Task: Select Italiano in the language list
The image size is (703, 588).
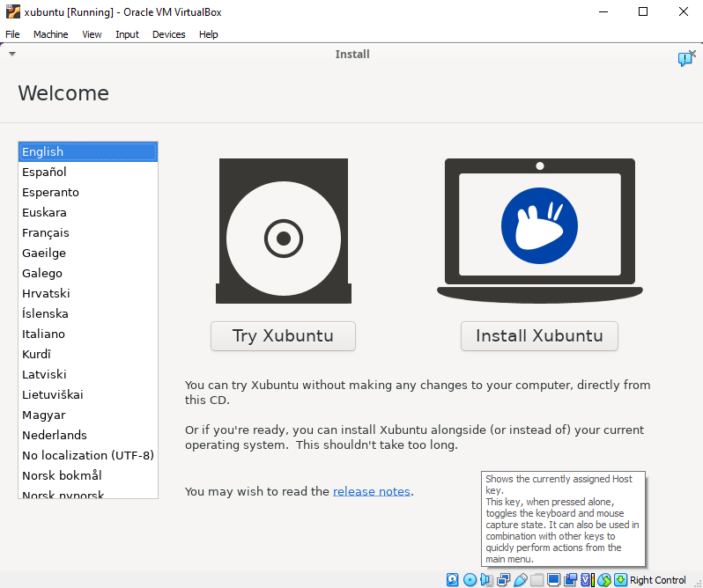Action: [x=88, y=334]
